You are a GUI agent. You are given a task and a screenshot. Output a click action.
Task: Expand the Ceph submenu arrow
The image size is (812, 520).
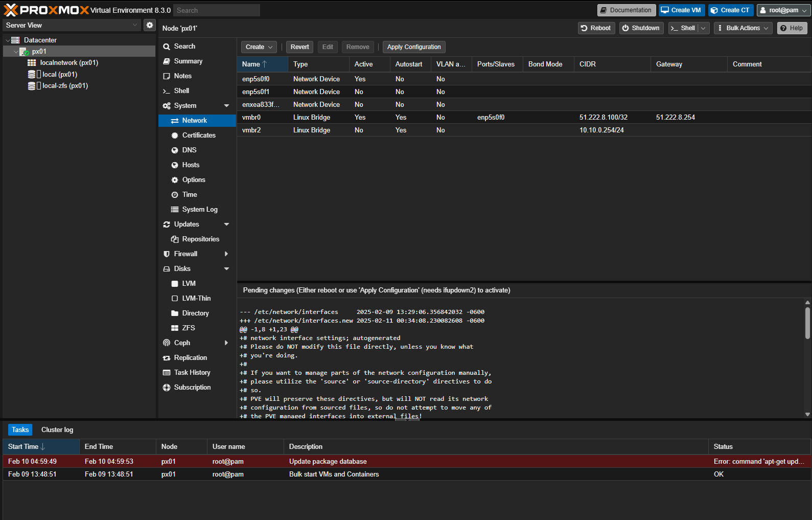[x=226, y=343]
